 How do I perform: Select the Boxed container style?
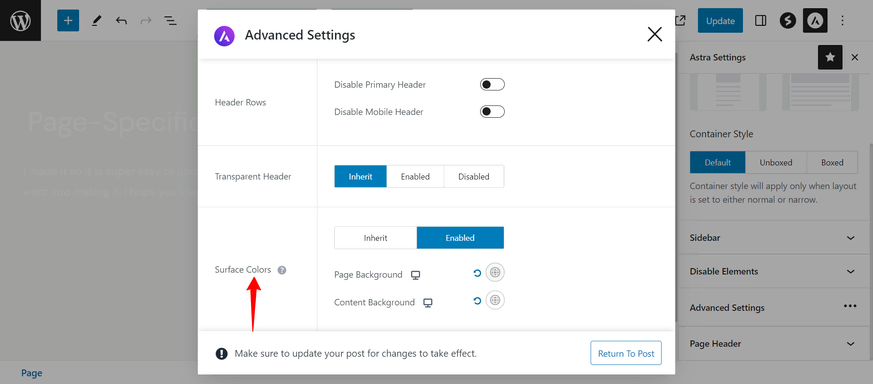coord(832,163)
